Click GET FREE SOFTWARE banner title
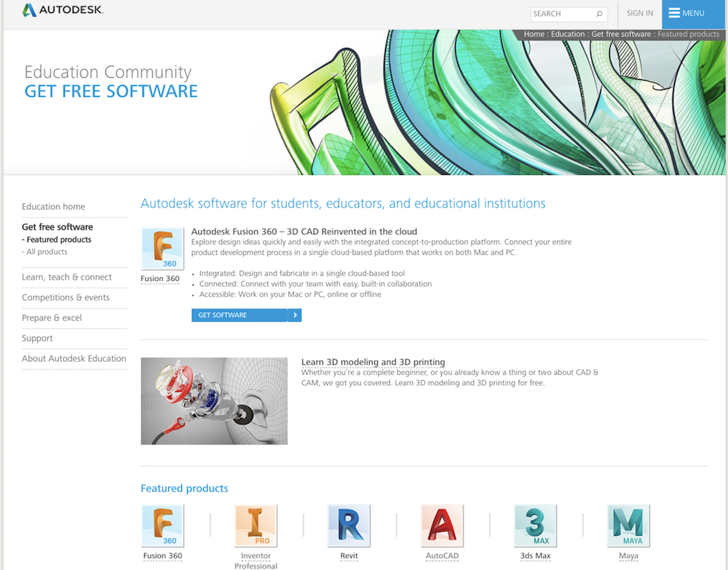 [x=111, y=92]
